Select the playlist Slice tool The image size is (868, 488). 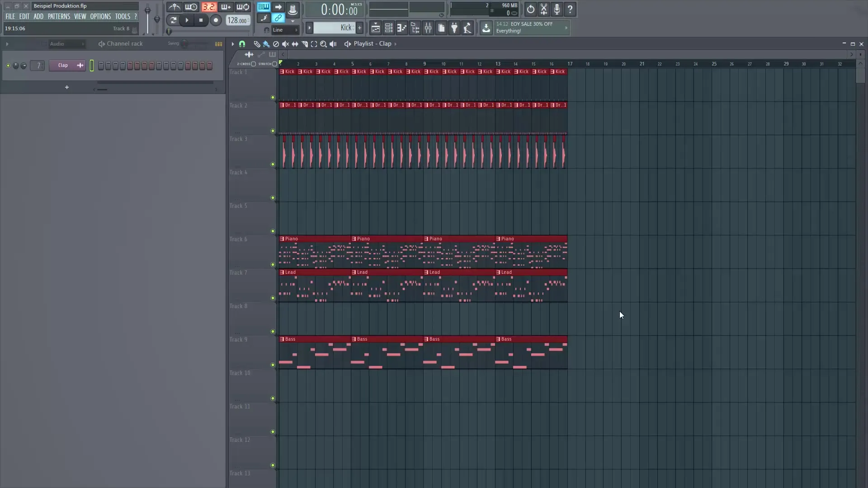pos(305,44)
